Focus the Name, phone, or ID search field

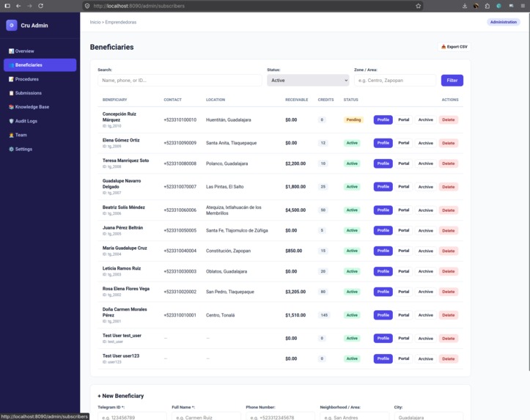[180, 81]
